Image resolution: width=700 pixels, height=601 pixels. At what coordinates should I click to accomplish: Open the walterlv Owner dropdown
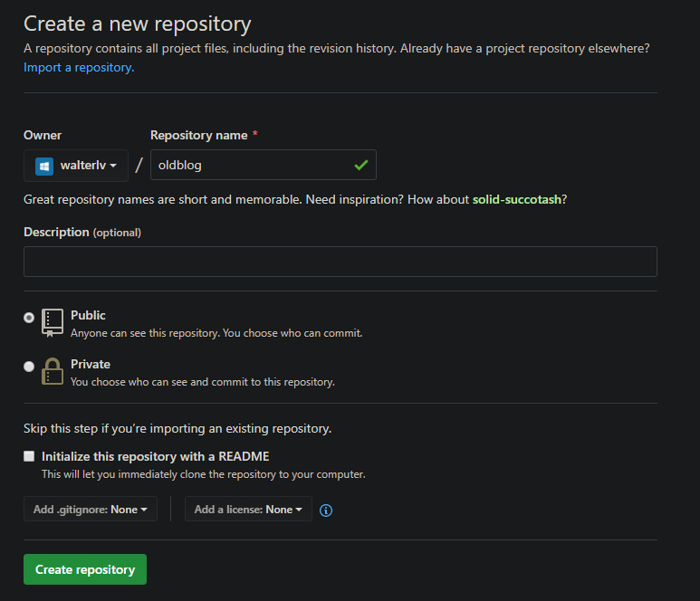point(76,166)
